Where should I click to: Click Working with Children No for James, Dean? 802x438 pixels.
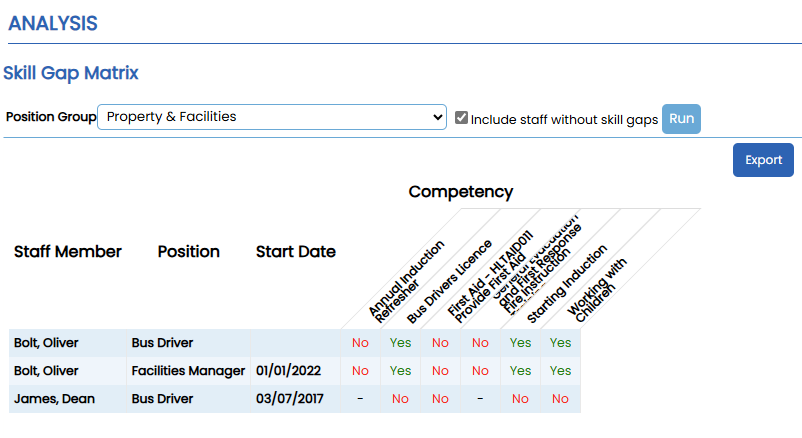pos(560,399)
